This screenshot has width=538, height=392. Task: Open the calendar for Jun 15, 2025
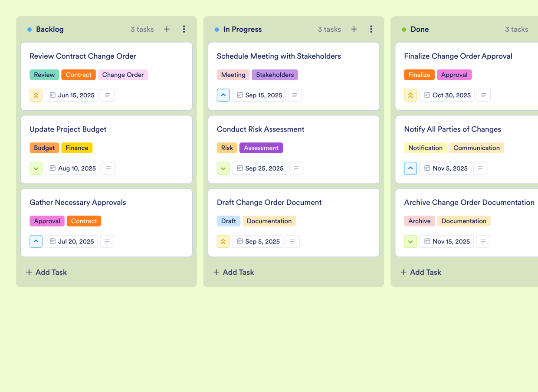pos(71,95)
